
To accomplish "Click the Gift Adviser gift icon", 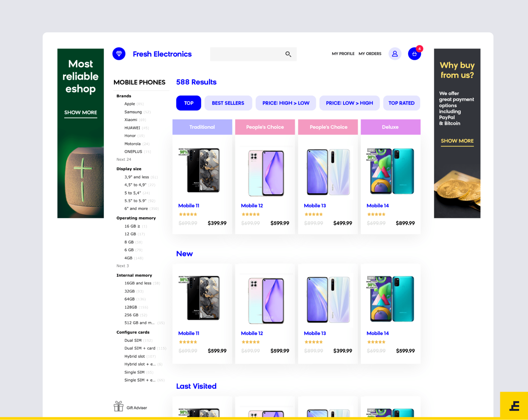I will [118, 406].
